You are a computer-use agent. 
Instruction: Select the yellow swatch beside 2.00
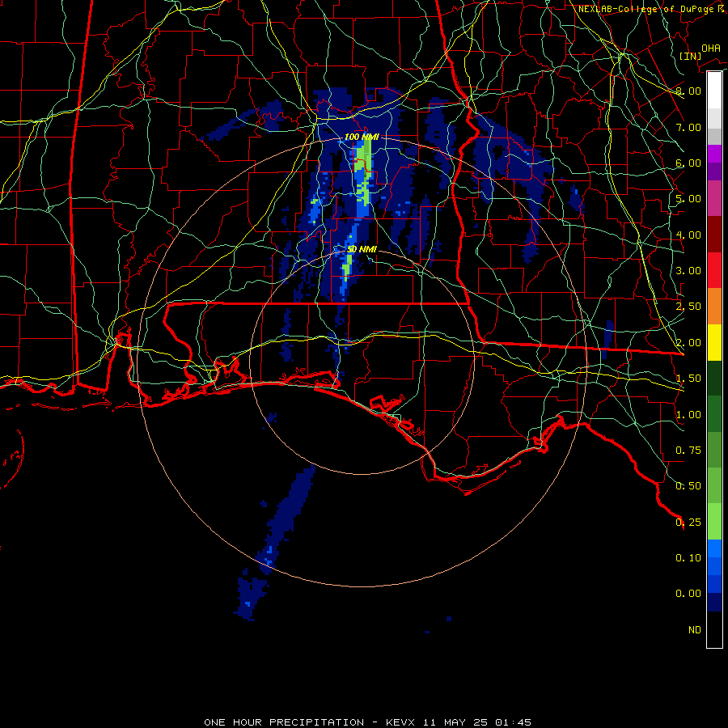click(x=714, y=342)
